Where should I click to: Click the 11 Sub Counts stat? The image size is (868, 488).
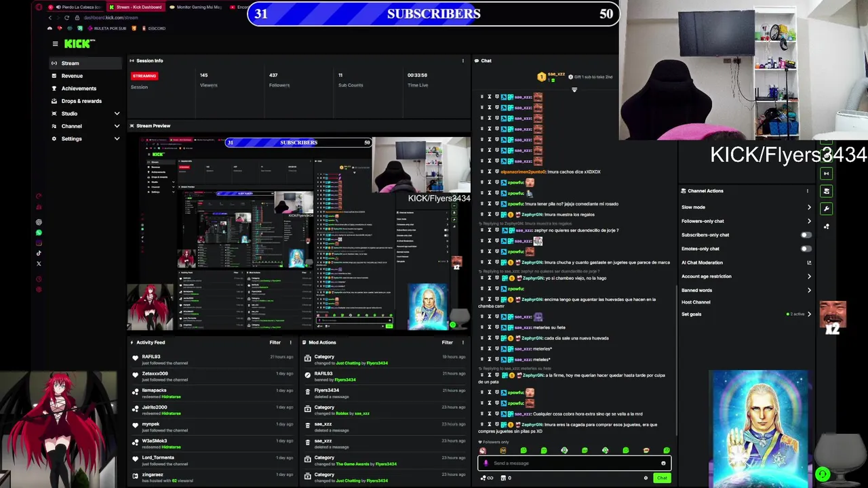(351, 80)
